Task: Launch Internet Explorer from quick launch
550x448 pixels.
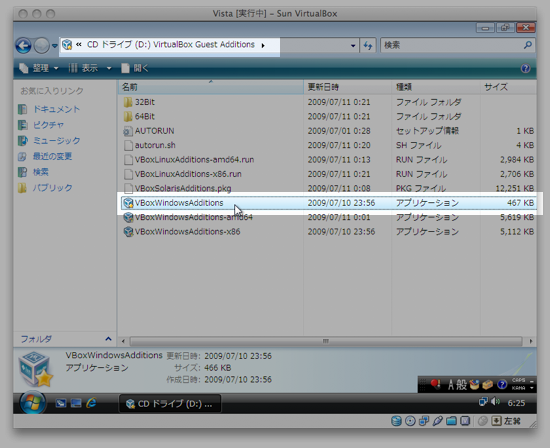Action: (91, 403)
